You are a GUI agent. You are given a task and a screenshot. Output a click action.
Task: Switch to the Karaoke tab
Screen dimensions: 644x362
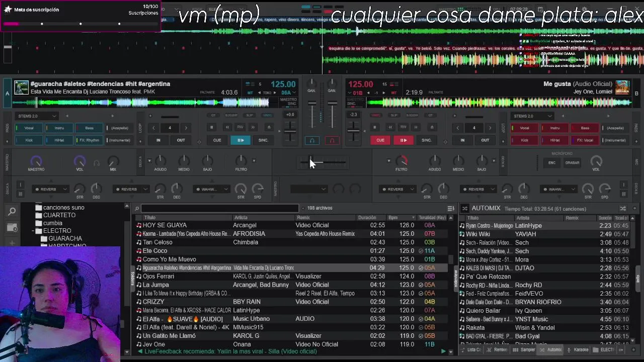coord(578,350)
